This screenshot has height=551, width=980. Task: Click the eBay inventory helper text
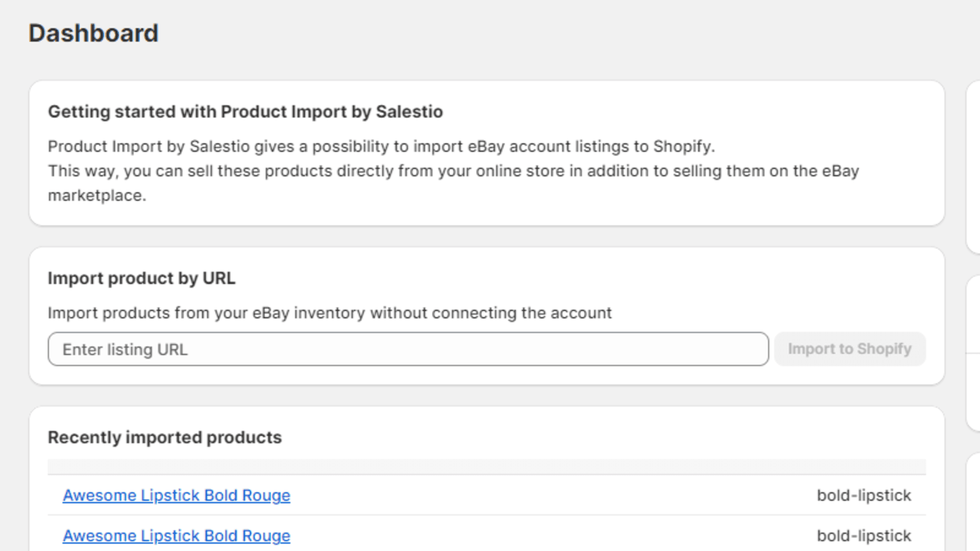(x=330, y=313)
